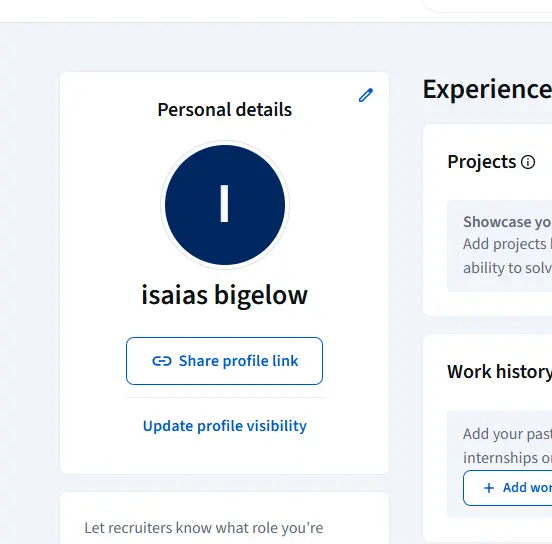This screenshot has width=552, height=544.
Task: Click the 'Add projects' description text
Action: click(x=507, y=244)
